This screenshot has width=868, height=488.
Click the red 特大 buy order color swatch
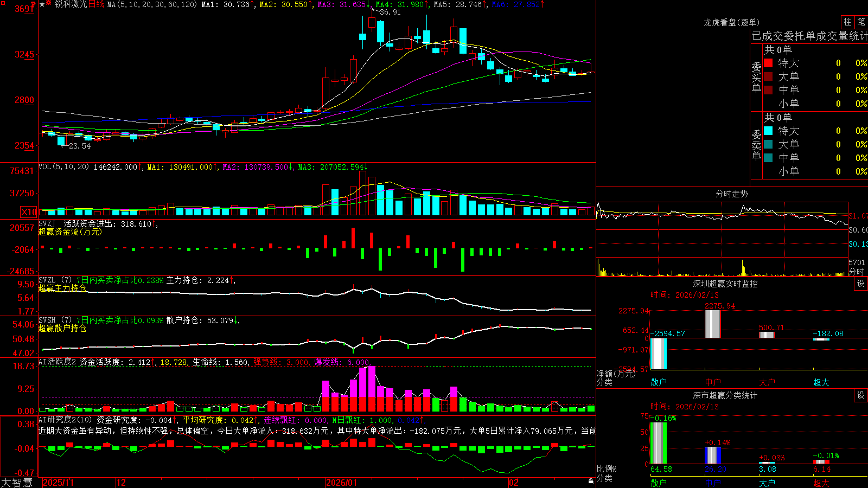pyautogui.click(x=768, y=63)
